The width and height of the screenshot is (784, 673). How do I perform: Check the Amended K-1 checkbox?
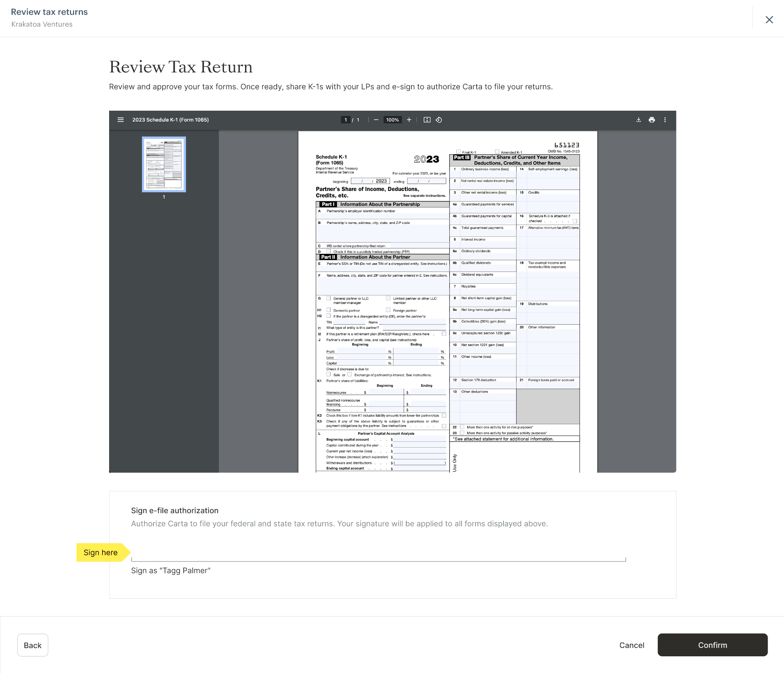pyautogui.click(x=497, y=152)
